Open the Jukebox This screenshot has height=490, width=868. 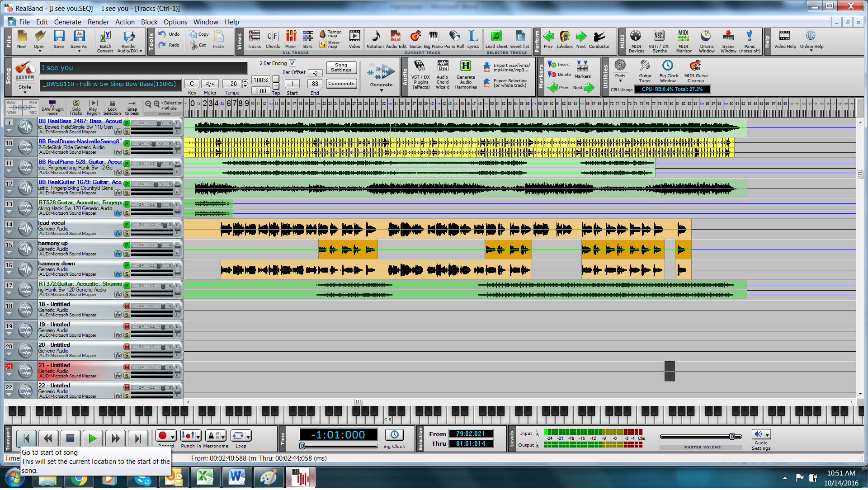click(x=564, y=39)
